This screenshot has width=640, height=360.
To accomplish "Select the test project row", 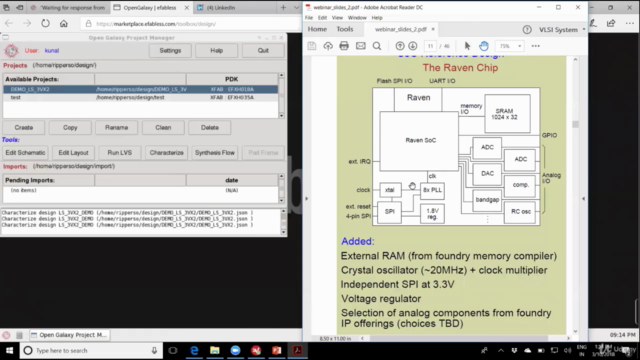I will [140, 98].
